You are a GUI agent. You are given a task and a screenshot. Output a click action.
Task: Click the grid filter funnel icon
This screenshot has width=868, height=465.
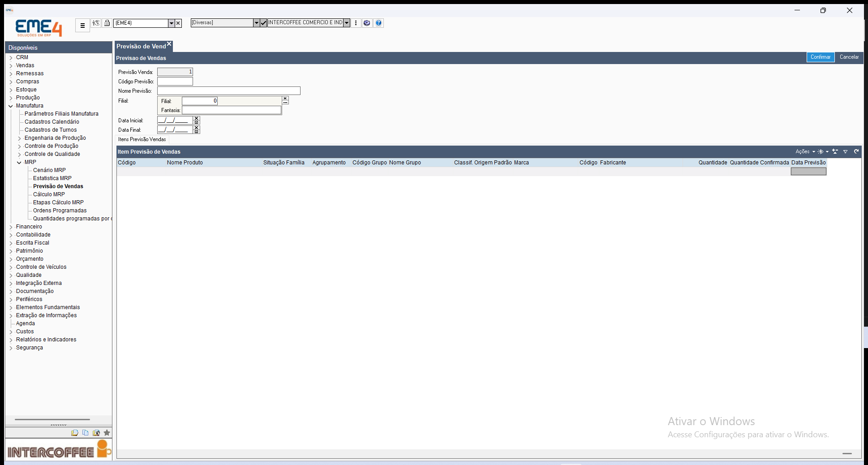[x=845, y=151]
